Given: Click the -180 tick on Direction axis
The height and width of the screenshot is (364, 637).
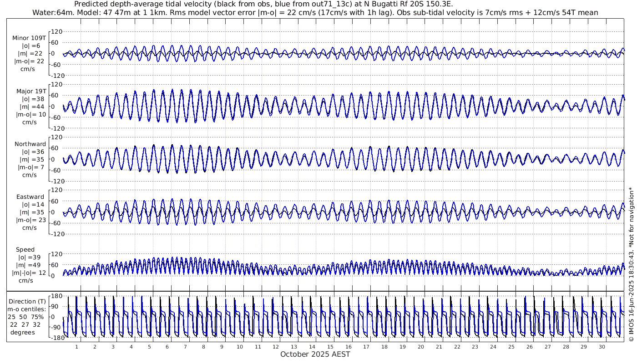Looking at the screenshot, I should pos(55,338).
